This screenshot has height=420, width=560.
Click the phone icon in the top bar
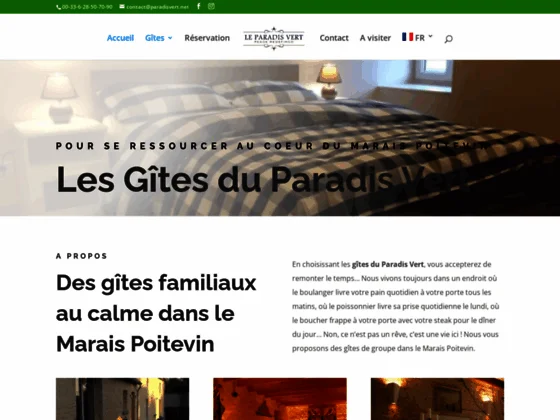pyautogui.click(x=59, y=7)
